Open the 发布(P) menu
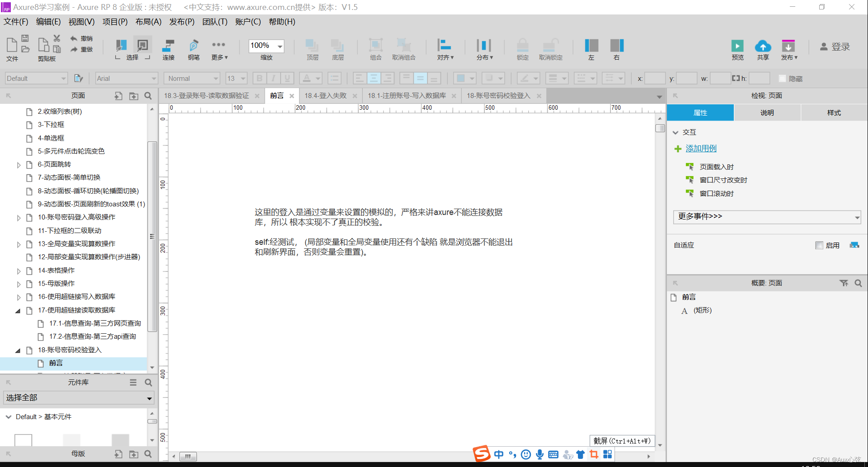The width and height of the screenshot is (868, 467). point(182,21)
